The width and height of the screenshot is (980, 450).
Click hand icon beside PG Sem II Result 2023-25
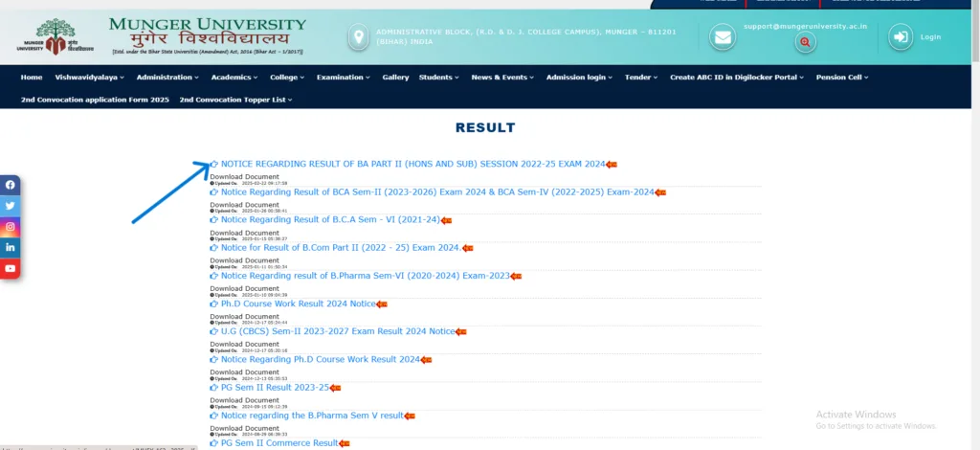(214, 388)
